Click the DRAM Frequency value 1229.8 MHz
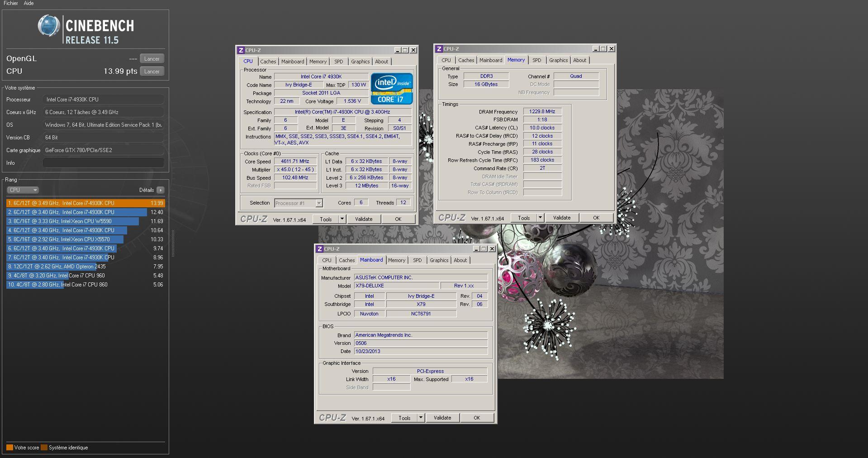The width and height of the screenshot is (868, 458). tap(542, 111)
